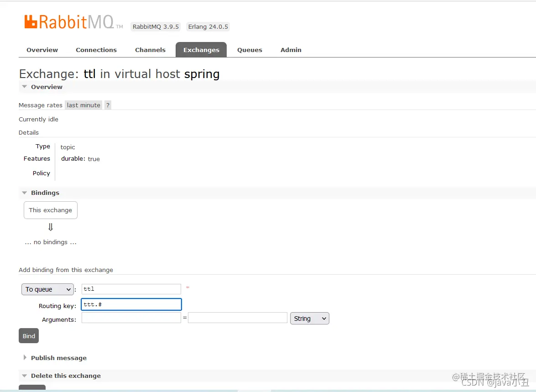This screenshot has height=392, width=536.
Task: Focus the Routing key input field
Action: click(x=131, y=304)
